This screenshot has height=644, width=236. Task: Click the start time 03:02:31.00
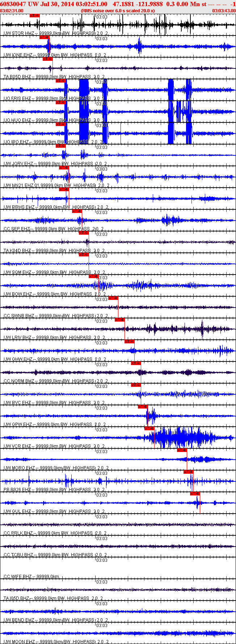(12, 11)
